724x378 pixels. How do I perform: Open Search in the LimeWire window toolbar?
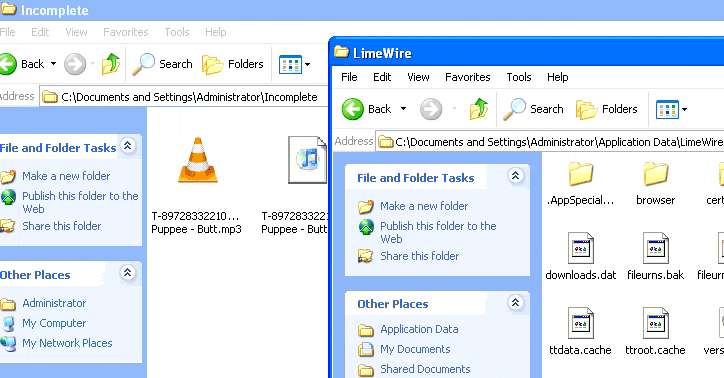click(533, 109)
